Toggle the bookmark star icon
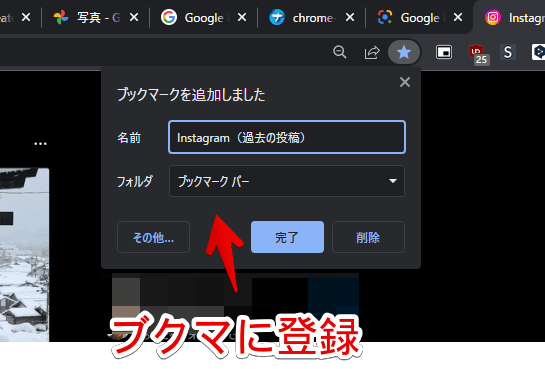This screenshot has width=545, height=369. [x=404, y=52]
